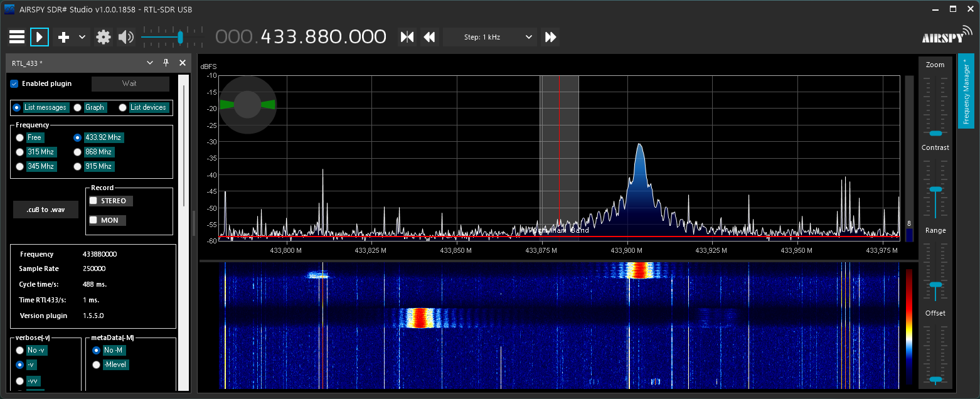Image resolution: width=980 pixels, height=399 pixels.
Task: Select the -v verbose option
Action: pyautogui.click(x=21, y=364)
